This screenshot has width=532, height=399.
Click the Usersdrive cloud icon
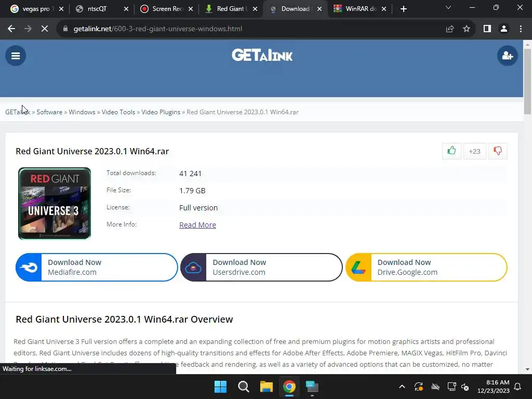[193, 268]
